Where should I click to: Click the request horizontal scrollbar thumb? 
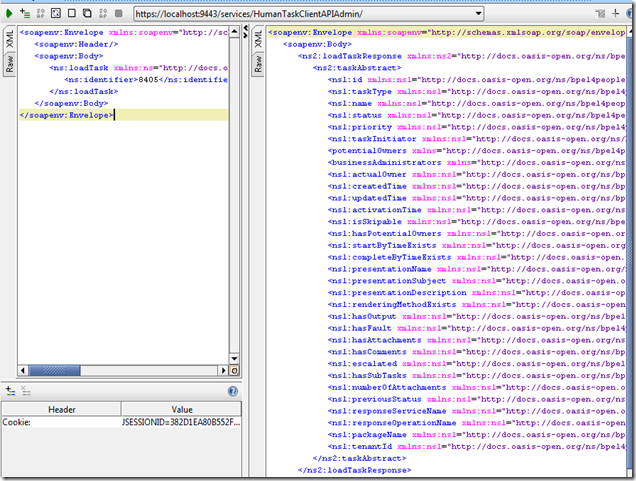pyautogui.click(x=54, y=370)
